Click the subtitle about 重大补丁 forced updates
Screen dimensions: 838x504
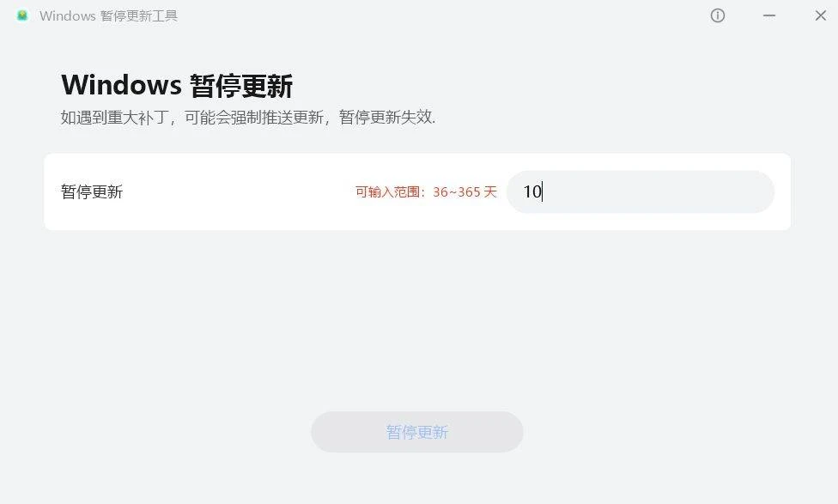[x=248, y=117]
